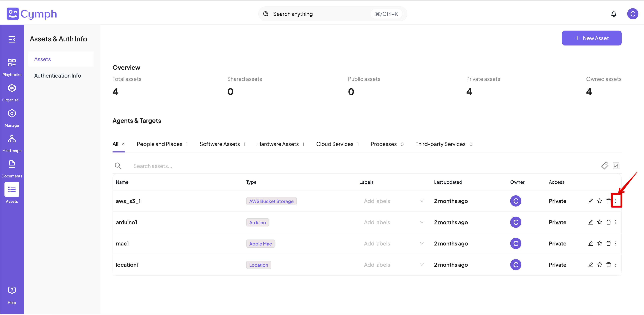Open more options menu for arduino1
The height and width of the screenshot is (315, 644).
coord(615,222)
